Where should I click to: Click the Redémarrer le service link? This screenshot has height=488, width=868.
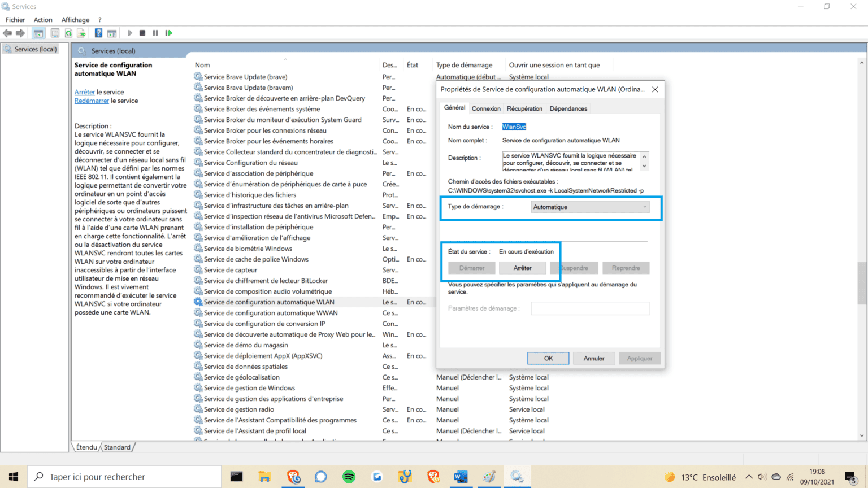pyautogui.click(x=92, y=101)
